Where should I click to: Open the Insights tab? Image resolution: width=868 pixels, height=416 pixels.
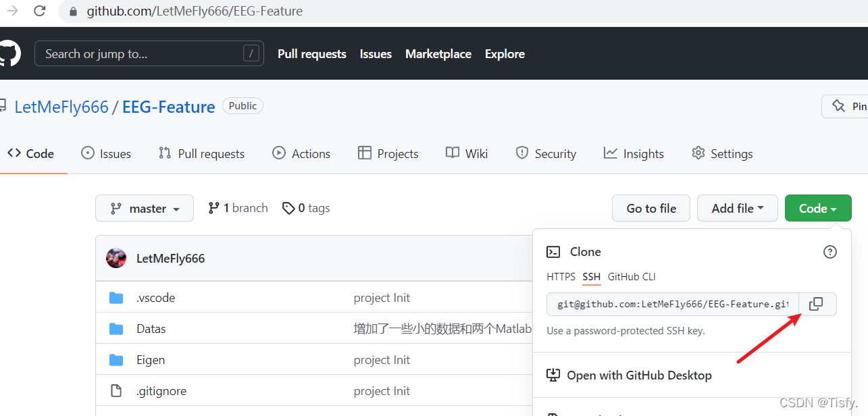click(634, 153)
